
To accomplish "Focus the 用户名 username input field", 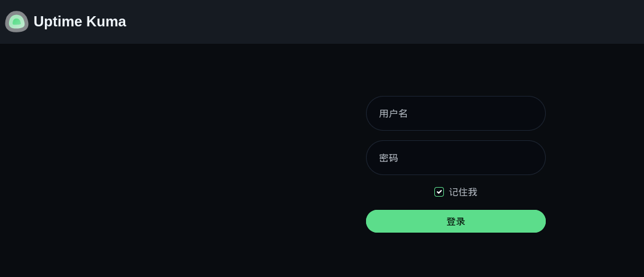I will coord(455,113).
